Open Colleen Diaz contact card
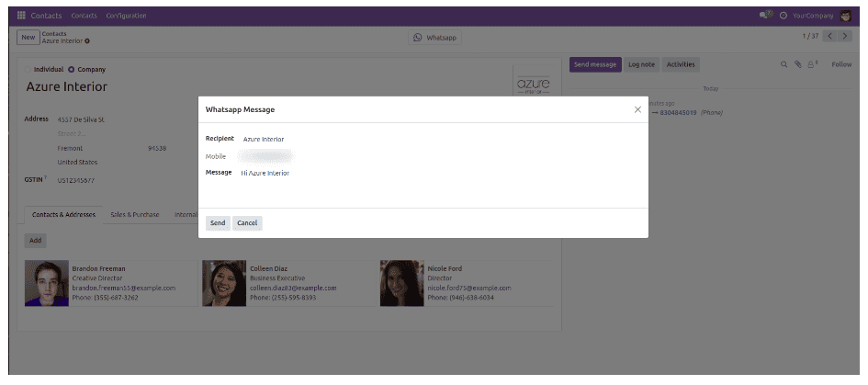This screenshot has width=868, height=385. point(288,283)
